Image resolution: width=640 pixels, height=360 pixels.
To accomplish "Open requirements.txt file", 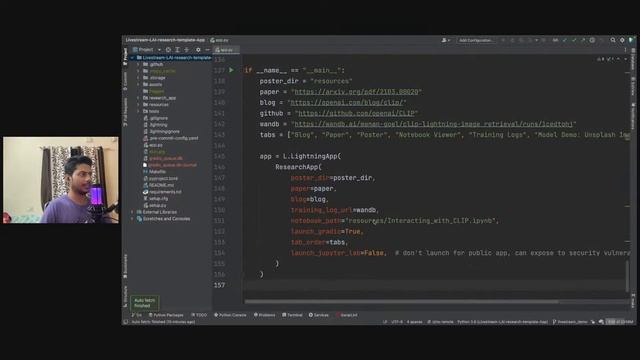I will pos(162,192).
